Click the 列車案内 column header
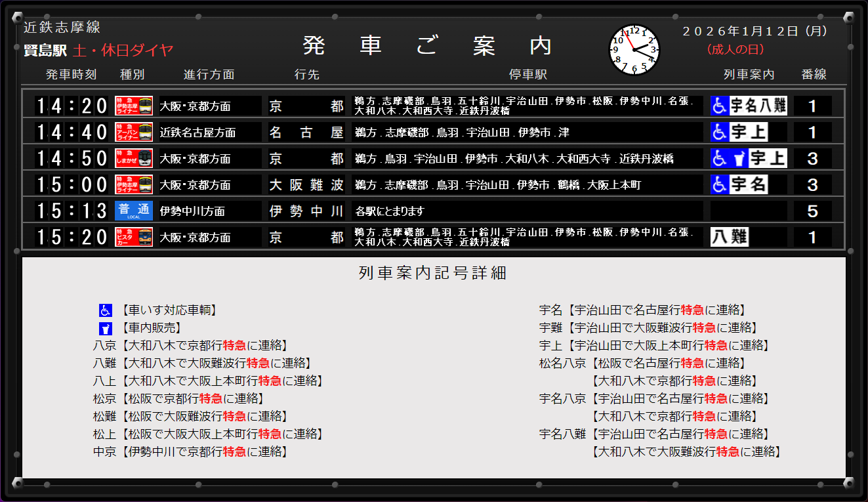 pyautogui.click(x=749, y=75)
